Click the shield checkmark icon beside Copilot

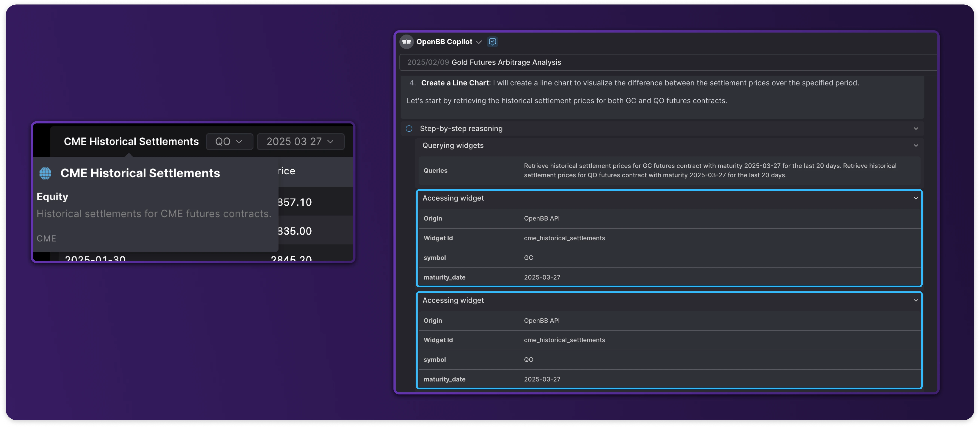click(492, 42)
